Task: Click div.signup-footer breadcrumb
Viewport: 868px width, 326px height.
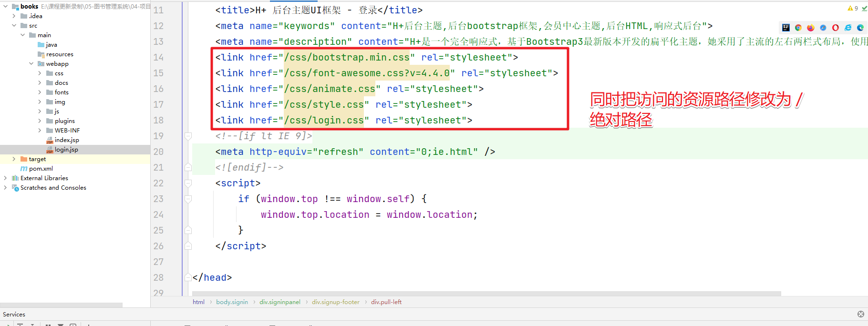Action: pos(336,302)
